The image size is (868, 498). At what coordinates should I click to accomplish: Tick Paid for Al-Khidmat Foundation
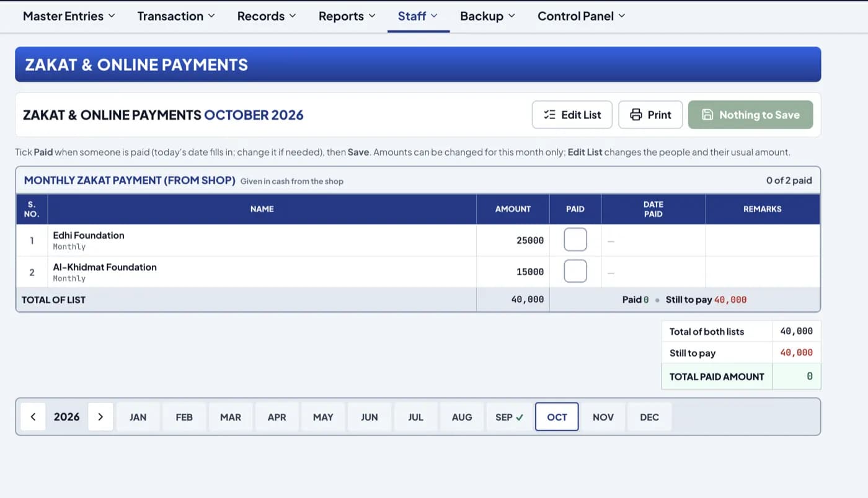575,272
